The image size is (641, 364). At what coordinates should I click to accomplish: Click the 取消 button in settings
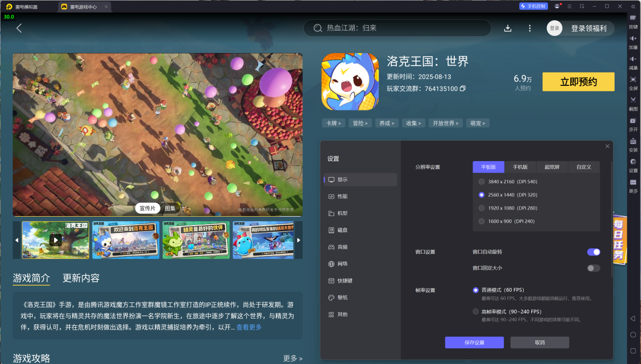(540, 343)
